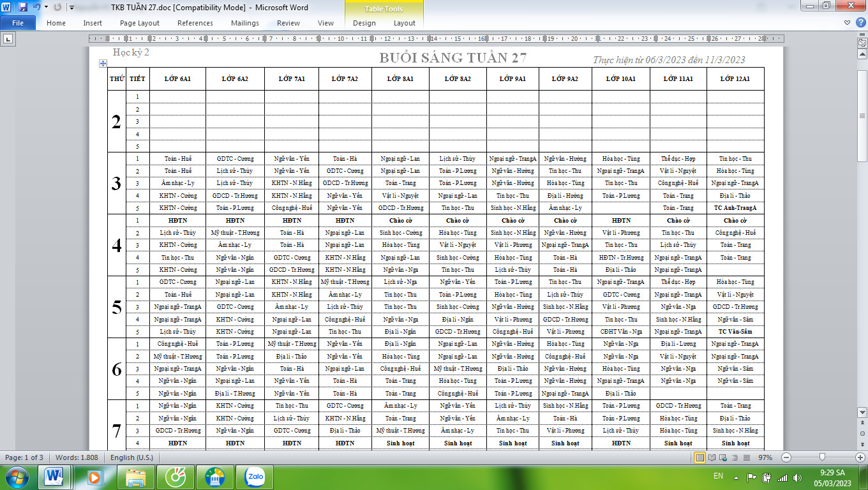Click the Save icon in Quick Access Toolbar
Image resolution: width=868 pixels, height=490 pixels.
click(23, 8)
